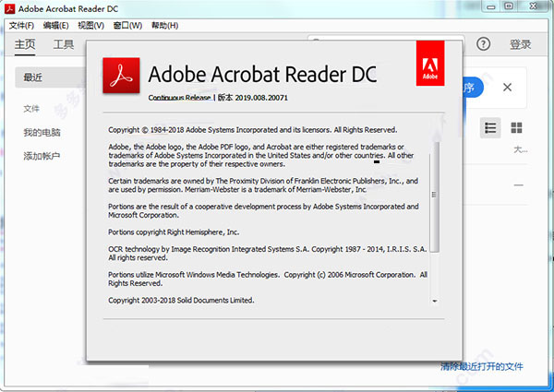Click the Adobe Acrobat Reader DC title
This screenshot has height=392, width=554.
[262, 74]
